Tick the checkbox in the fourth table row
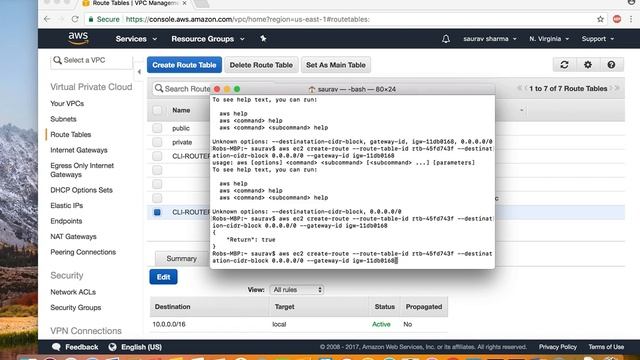 pyautogui.click(x=157, y=170)
